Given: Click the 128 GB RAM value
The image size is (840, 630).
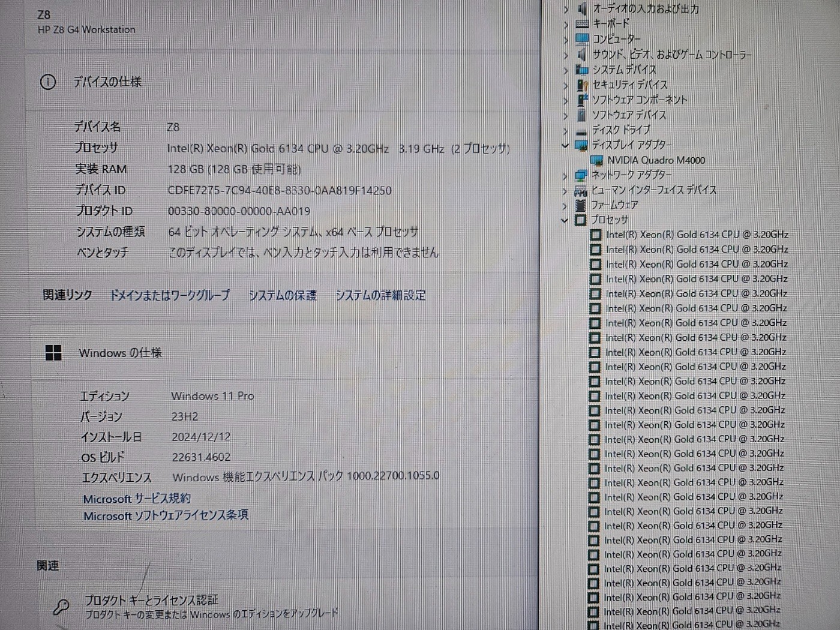Looking at the screenshot, I should click(234, 169).
